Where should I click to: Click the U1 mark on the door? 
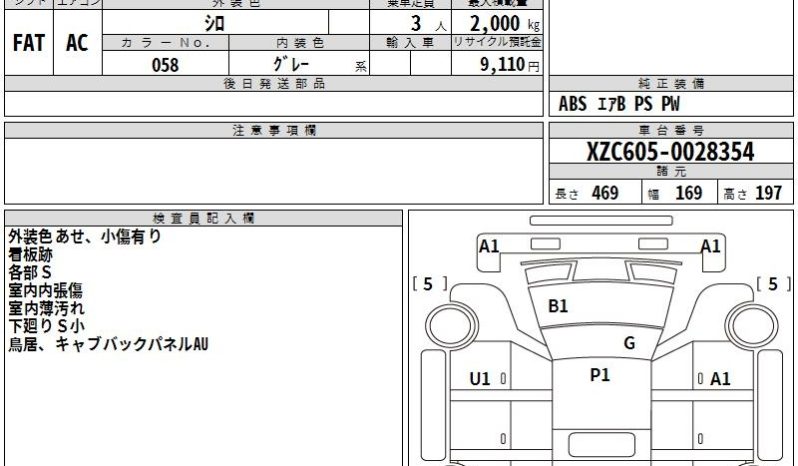[479, 379]
